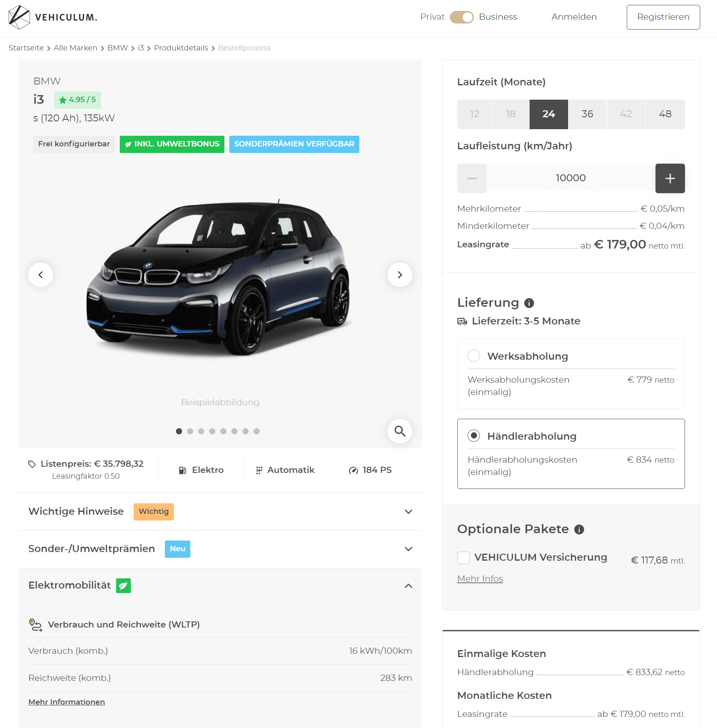Increase Laufleistung with plus button
717x728 pixels.
tap(670, 178)
